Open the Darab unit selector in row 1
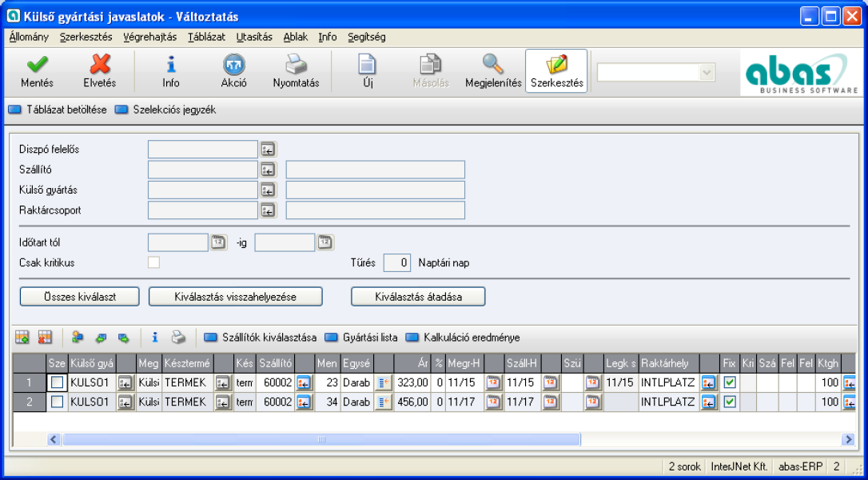 [384, 382]
